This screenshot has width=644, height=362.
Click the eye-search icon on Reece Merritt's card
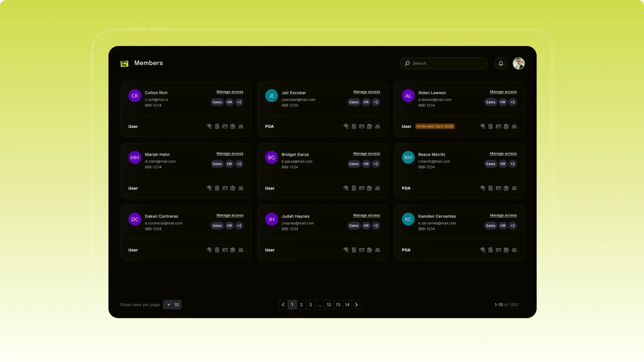483,188
